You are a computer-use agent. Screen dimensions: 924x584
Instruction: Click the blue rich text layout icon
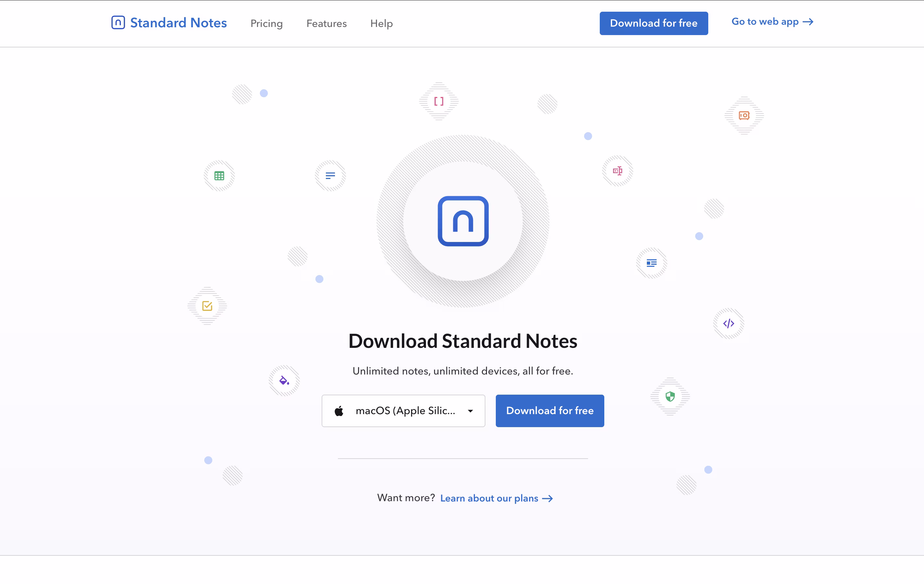click(651, 263)
